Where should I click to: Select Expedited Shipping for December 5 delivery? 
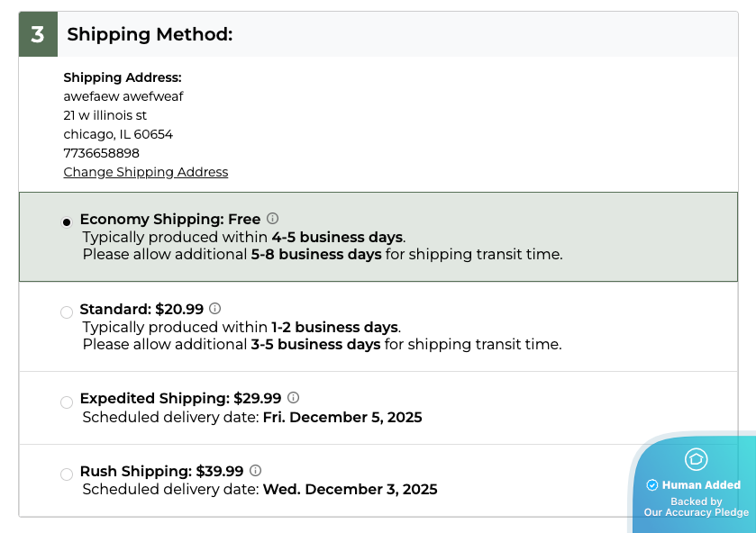pyautogui.click(x=67, y=402)
